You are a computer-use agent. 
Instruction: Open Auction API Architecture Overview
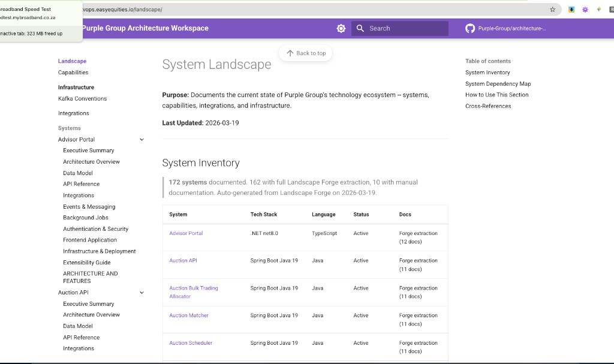coord(91,315)
